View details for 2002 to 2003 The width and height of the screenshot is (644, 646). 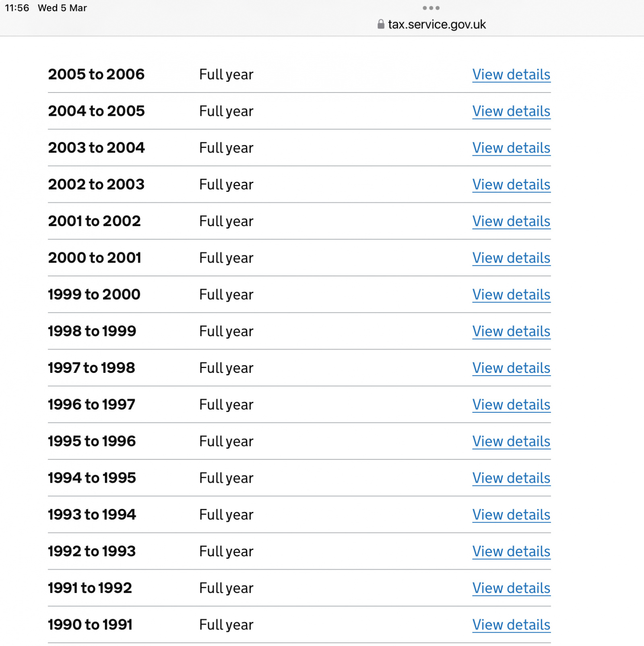pyautogui.click(x=511, y=184)
